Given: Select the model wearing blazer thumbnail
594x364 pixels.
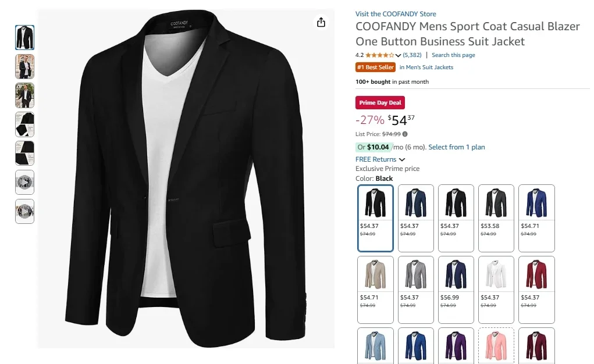Looking at the screenshot, I should (x=24, y=66).
